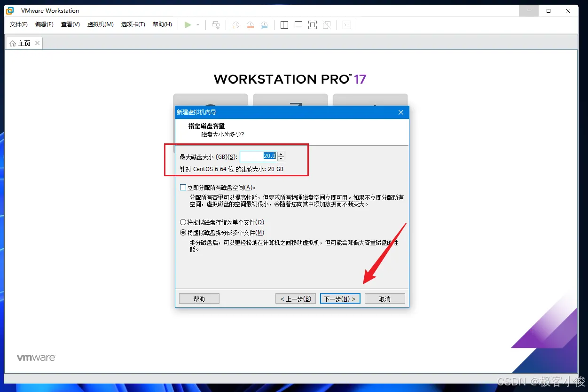
Task: Close the 主页 tab
Action: [x=37, y=43]
